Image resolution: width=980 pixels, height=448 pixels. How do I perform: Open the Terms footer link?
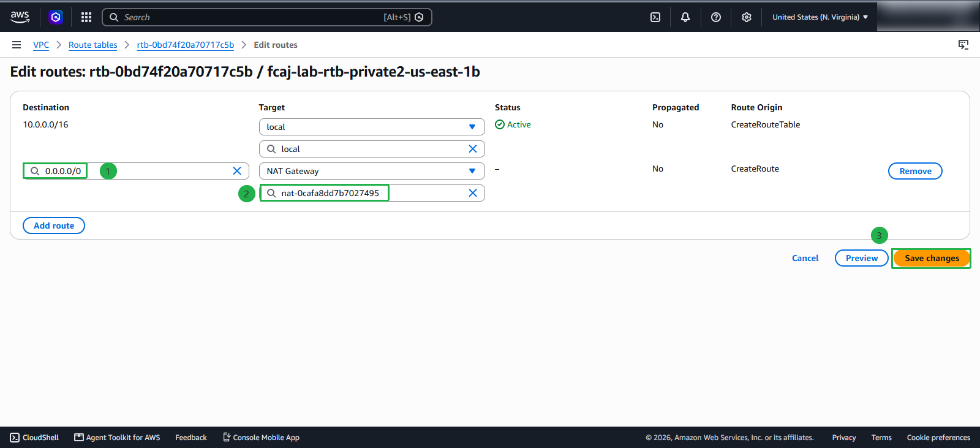(x=881, y=438)
